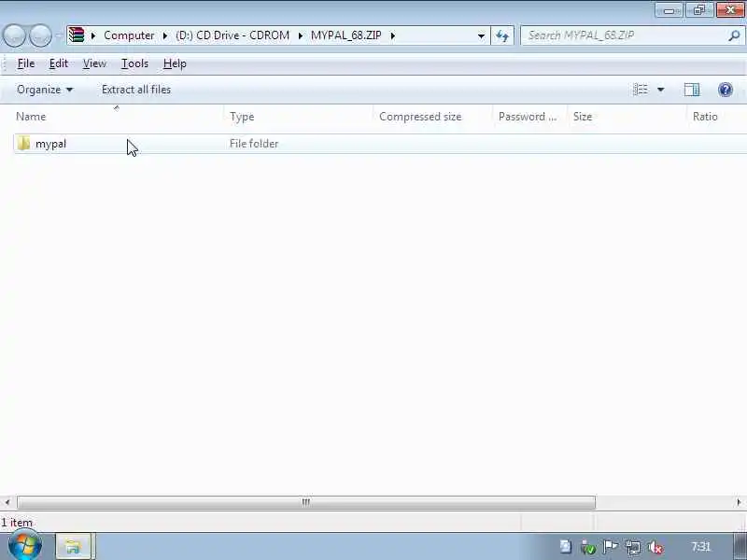Click the magnifier search icon
This screenshot has height=560, width=747.
[734, 35]
